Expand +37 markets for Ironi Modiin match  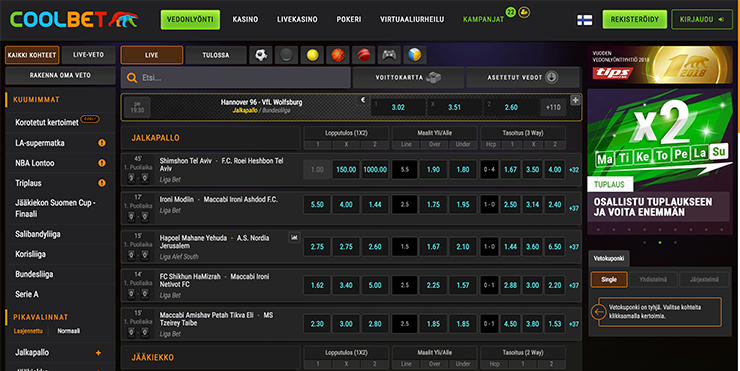(x=574, y=208)
